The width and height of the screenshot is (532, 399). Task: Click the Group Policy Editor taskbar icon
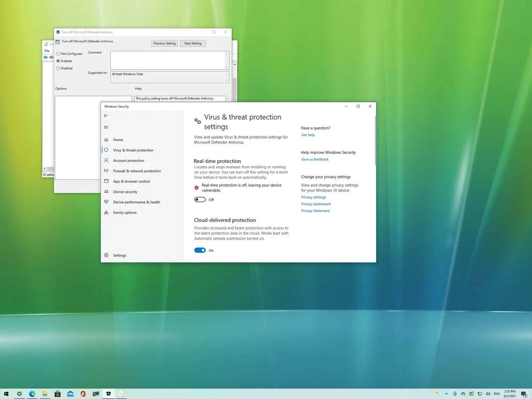[x=121, y=394]
